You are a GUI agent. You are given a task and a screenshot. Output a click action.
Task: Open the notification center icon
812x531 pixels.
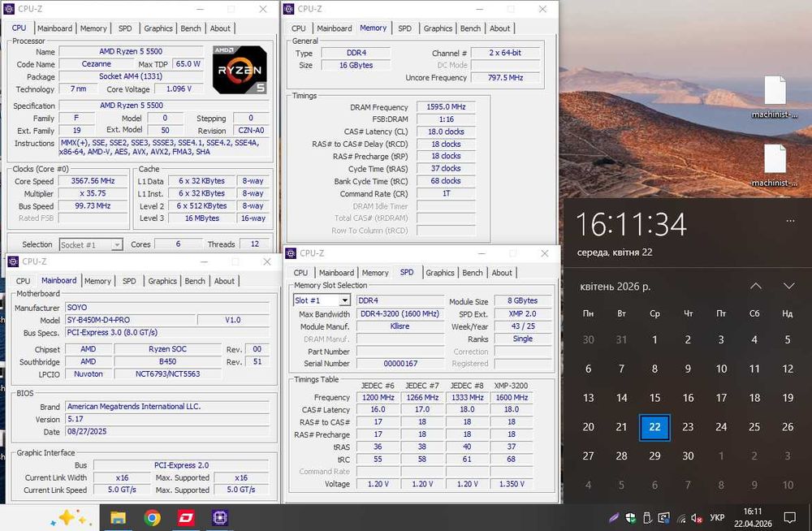point(790,517)
